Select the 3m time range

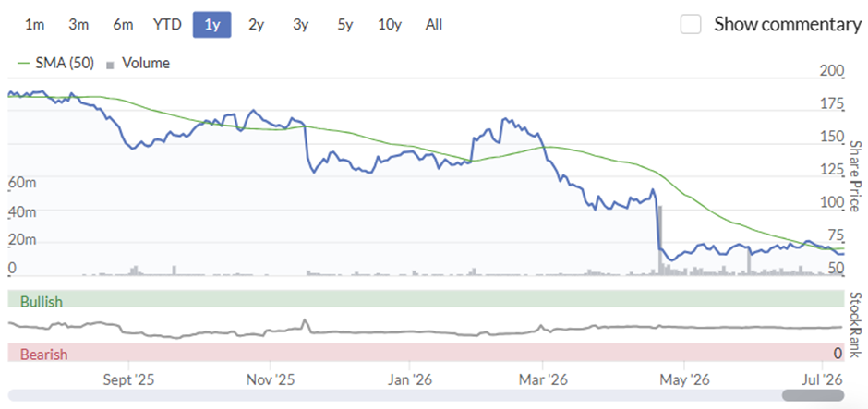pos(78,25)
